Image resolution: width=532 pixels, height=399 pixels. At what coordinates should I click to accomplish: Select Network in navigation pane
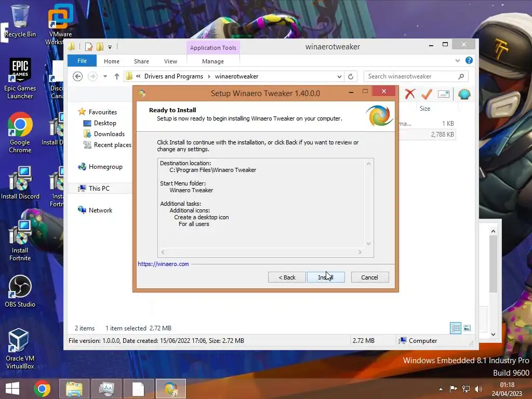(95, 210)
